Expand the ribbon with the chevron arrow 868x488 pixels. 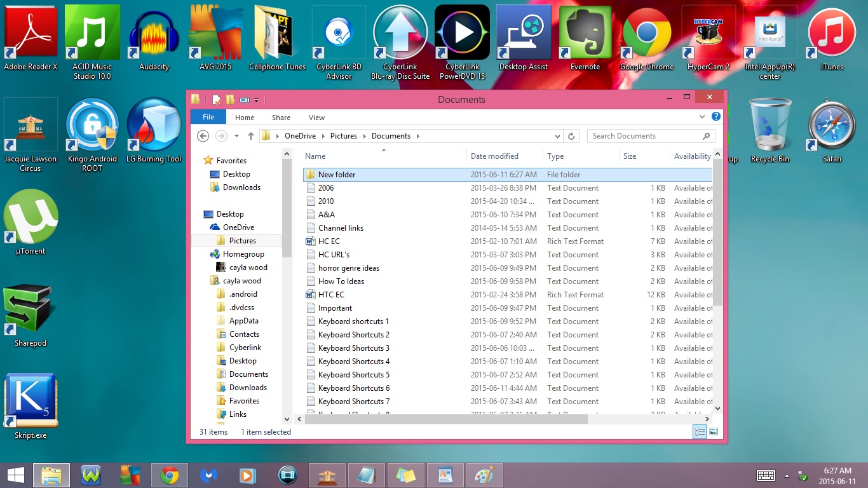[x=702, y=117]
